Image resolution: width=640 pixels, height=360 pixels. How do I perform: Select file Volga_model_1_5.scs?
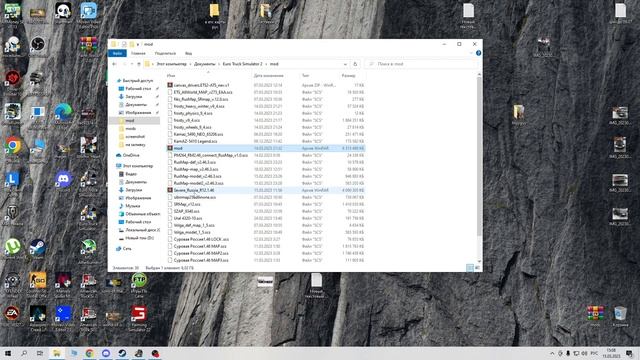(265, 232)
